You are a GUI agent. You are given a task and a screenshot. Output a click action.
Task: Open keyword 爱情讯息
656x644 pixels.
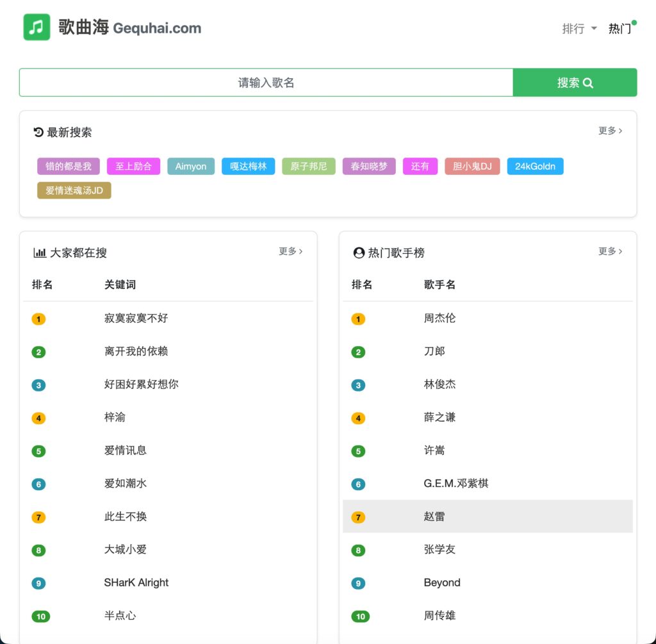126,450
